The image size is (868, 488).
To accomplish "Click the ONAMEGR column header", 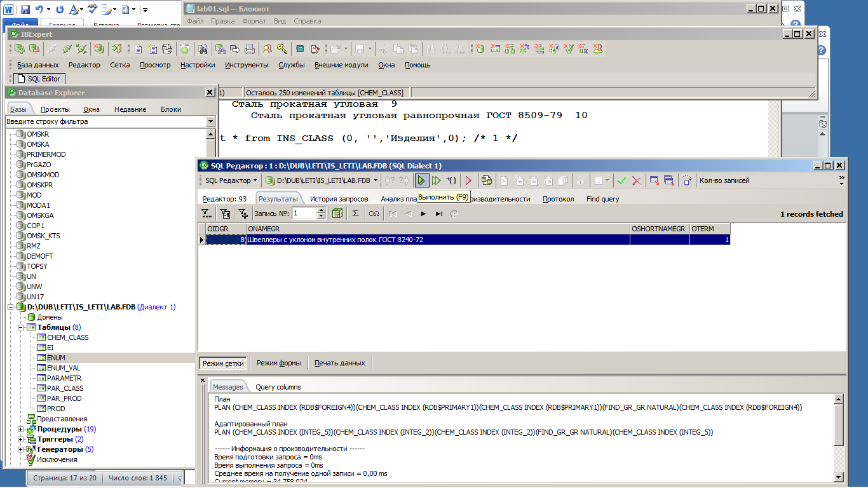I will tap(438, 228).
